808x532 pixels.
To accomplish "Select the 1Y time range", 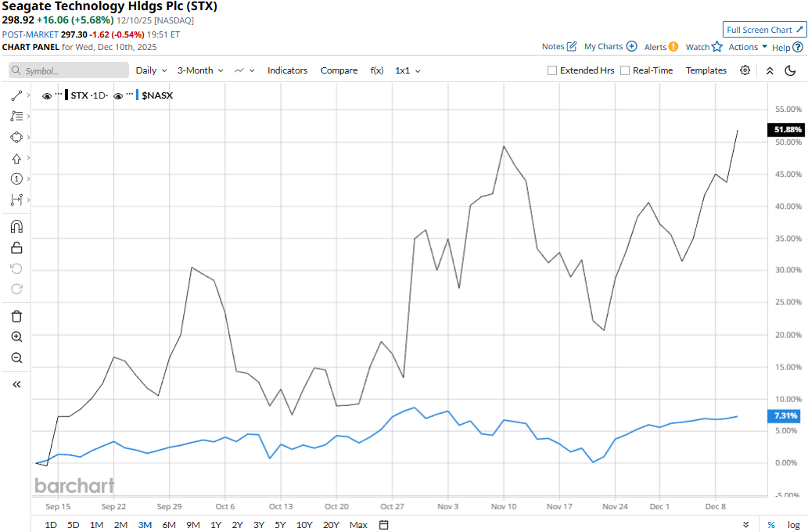I will pyautogui.click(x=216, y=525).
